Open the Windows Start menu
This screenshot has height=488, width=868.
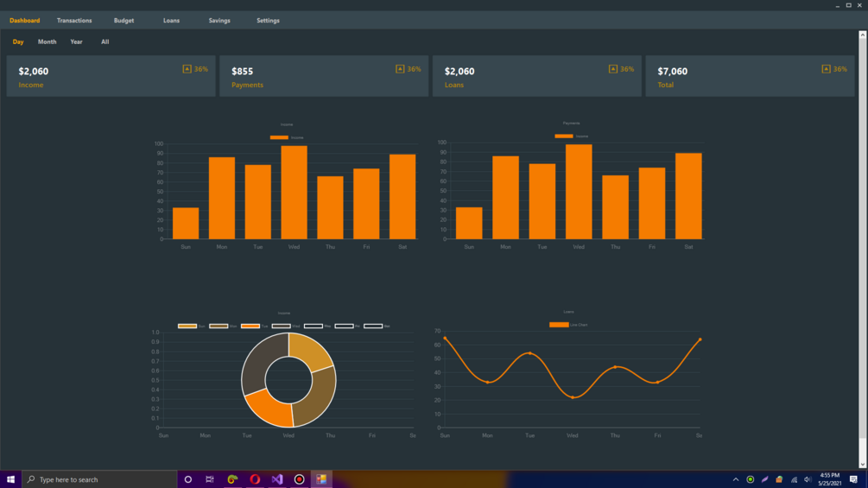click(x=10, y=479)
